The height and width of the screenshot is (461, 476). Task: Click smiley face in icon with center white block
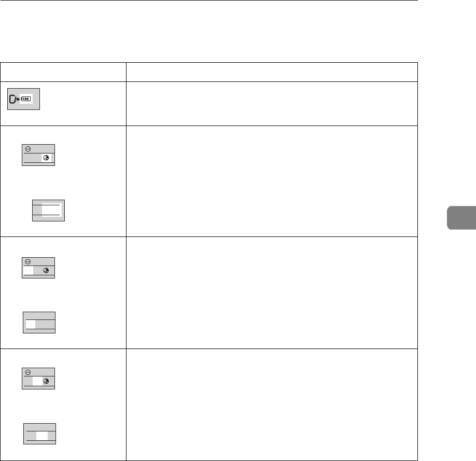27,372
